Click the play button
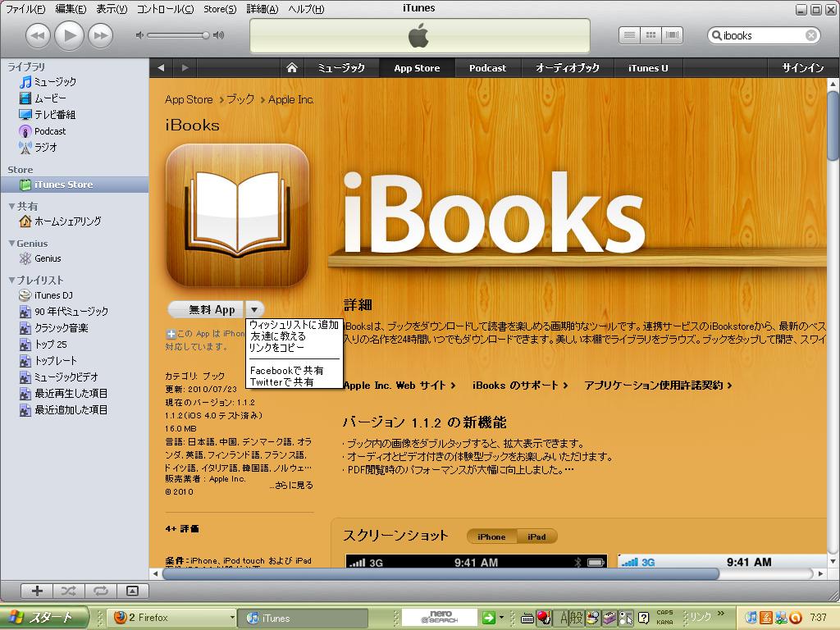Screen dimensions: 840x630 pyautogui.click(x=69, y=35)
